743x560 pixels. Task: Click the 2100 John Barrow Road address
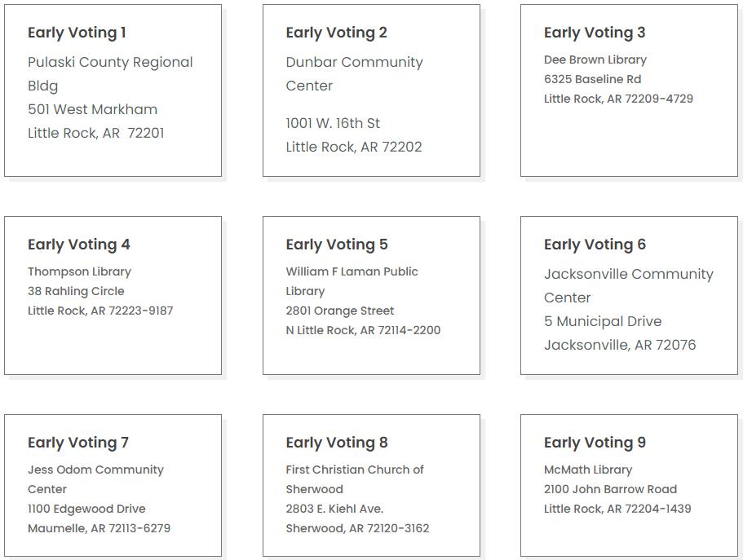coord(610,489)
